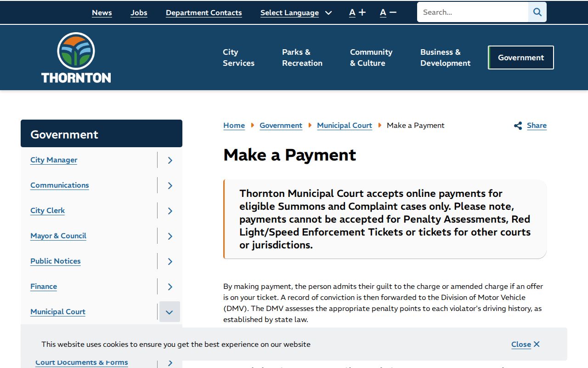Viewport: 588px width, 368px height.
Task: Open Mayor & Council sidebar link
Action: (x=58, y=236)
